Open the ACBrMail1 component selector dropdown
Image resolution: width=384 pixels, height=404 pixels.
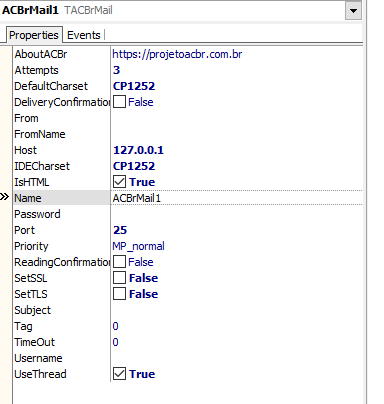click(353, 11)
